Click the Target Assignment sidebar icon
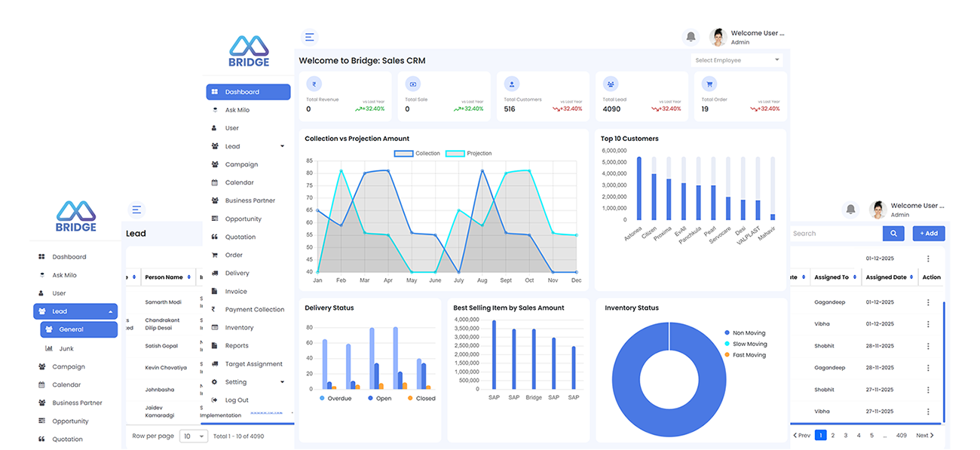The image size is (980, 450). click(x=214, y=364)
